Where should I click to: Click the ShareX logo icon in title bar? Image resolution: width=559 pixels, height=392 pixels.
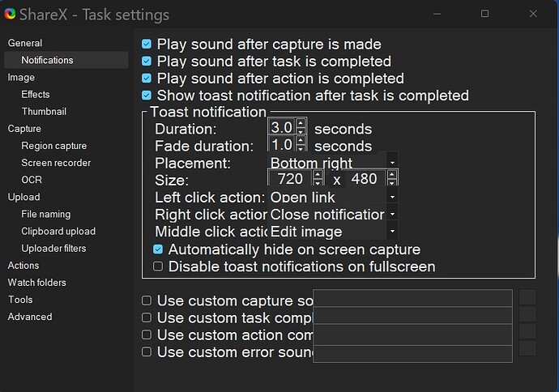[x=10, y=14]
